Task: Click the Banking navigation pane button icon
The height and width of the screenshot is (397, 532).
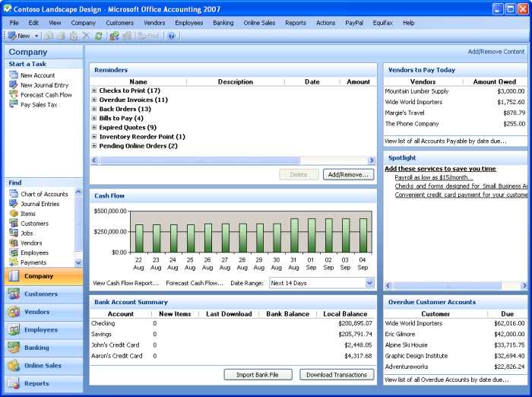Action: click(14, 348)
